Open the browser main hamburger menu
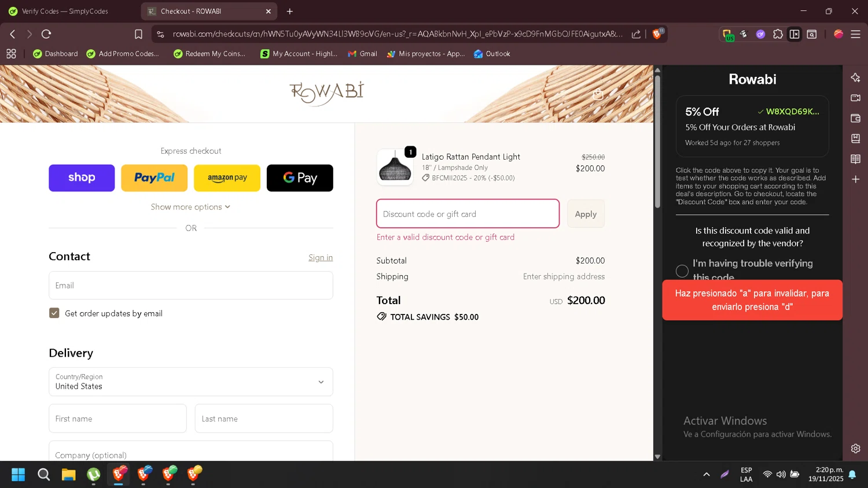The height and width of the screenshot is (488, 868). tap(855, 34)
